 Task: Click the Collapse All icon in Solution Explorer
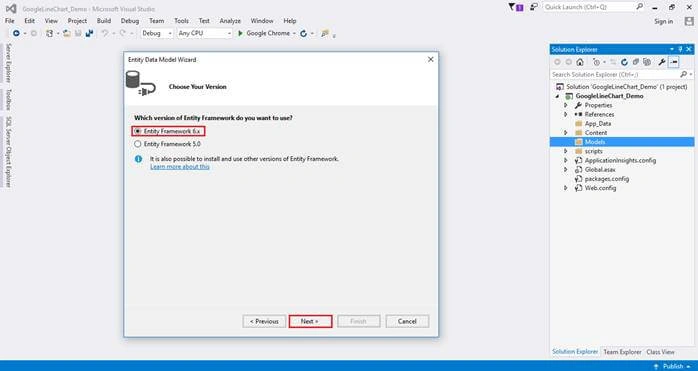(636, 62)
